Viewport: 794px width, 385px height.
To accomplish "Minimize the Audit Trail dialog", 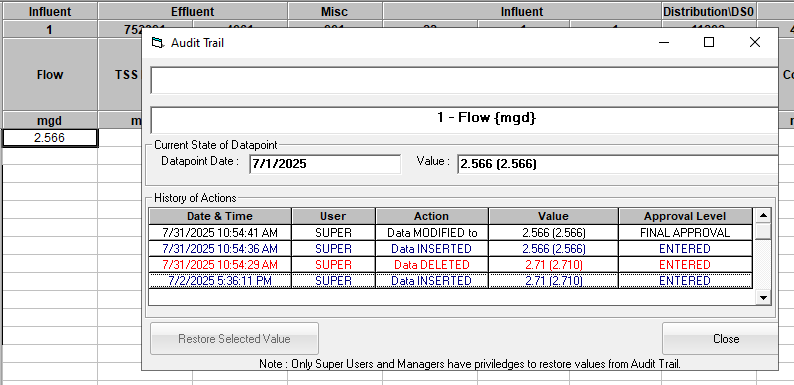I will coord(665,43).
